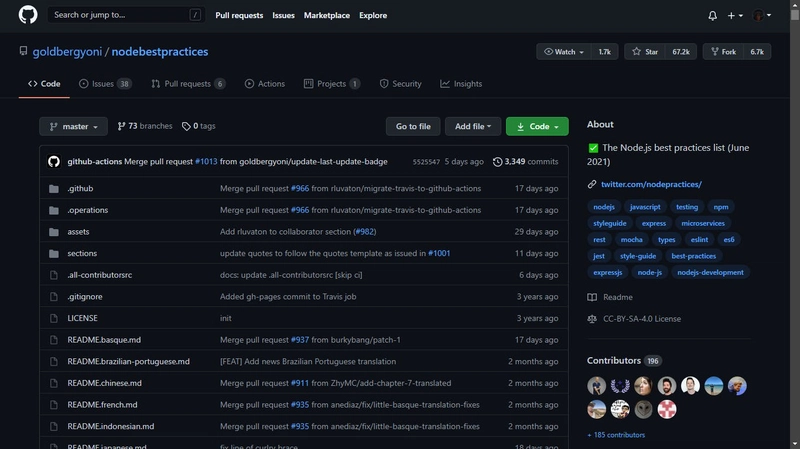The height and width of the screenshot is (449, 800).
Task: Click the first contributor avatar
Action: (x=596, y=386)
